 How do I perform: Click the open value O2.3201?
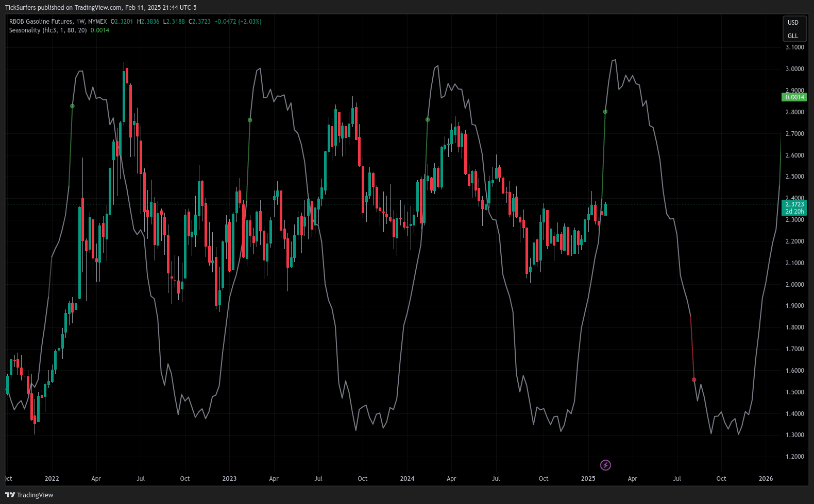(122, 22)
